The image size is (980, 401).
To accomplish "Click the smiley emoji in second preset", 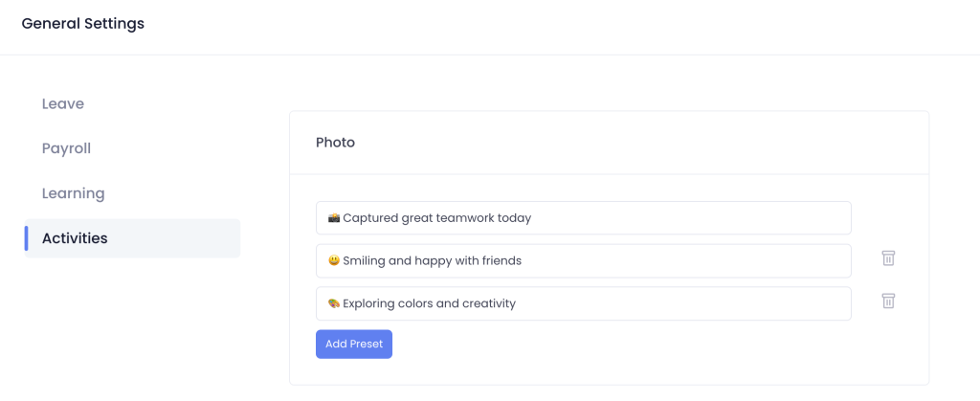I will coord(334,260).
